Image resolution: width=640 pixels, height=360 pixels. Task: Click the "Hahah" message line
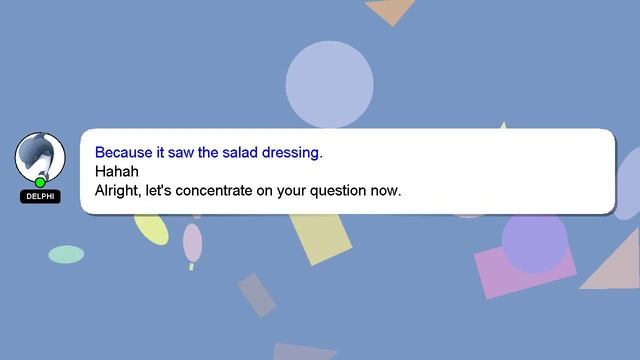[117, 171]
